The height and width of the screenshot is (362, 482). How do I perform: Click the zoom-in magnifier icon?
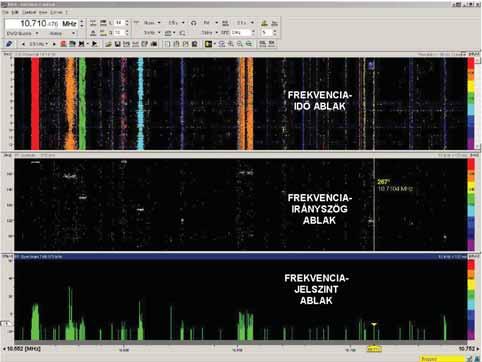(231, 44)
